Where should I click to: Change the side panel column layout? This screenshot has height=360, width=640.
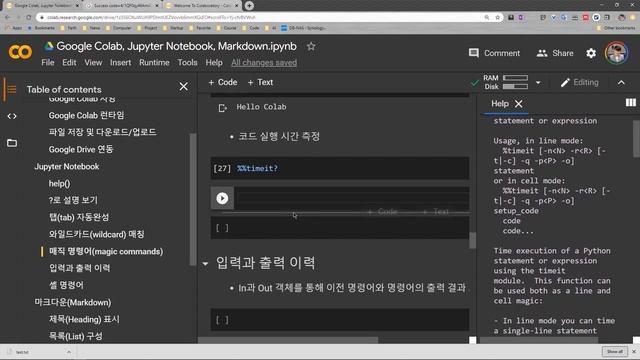click(x=631, y=102)
